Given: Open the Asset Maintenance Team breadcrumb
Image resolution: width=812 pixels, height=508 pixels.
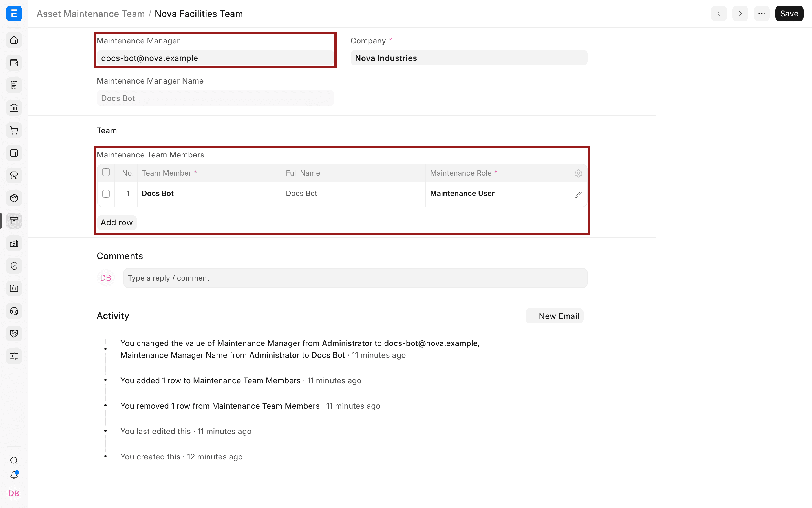Looking at the screenshot, I should point(91,14).
